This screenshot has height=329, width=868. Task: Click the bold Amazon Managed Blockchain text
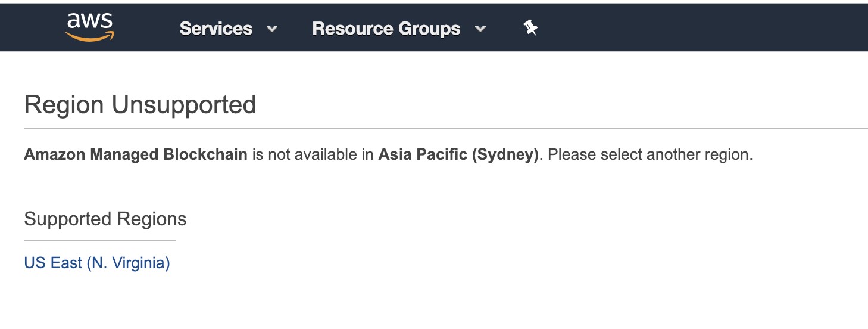point(136,155)
